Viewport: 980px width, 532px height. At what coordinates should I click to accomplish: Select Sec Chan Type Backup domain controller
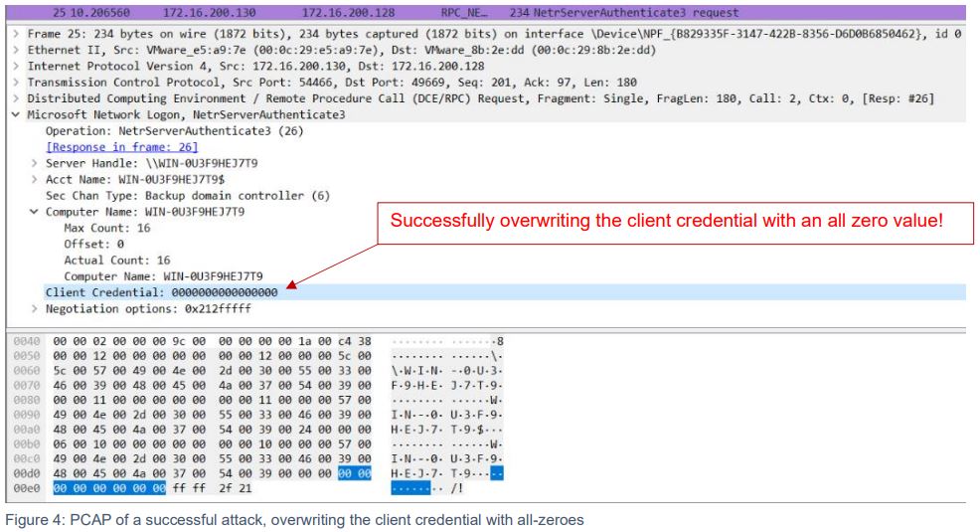[x=188, y=196]
